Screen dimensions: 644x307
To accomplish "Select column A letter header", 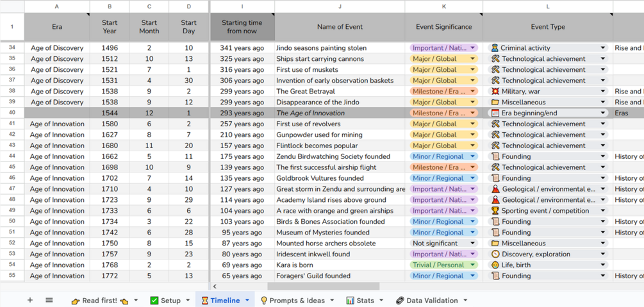I will coord(57,6).
